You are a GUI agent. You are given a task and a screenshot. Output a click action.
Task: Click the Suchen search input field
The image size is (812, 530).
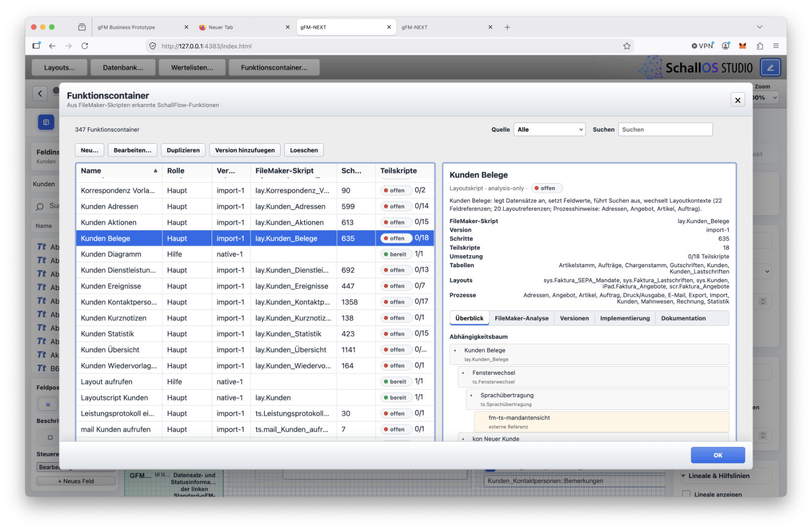click(x=665, y=129)
